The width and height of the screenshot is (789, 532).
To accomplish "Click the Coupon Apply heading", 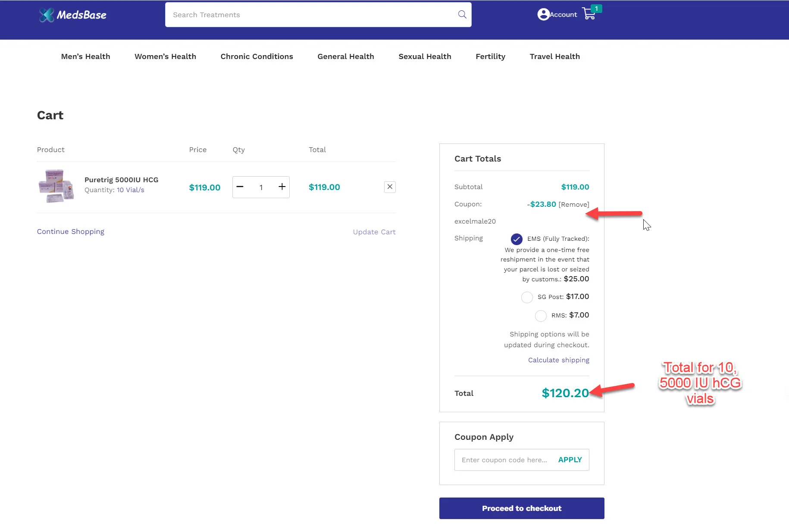I will pos(484,437).
